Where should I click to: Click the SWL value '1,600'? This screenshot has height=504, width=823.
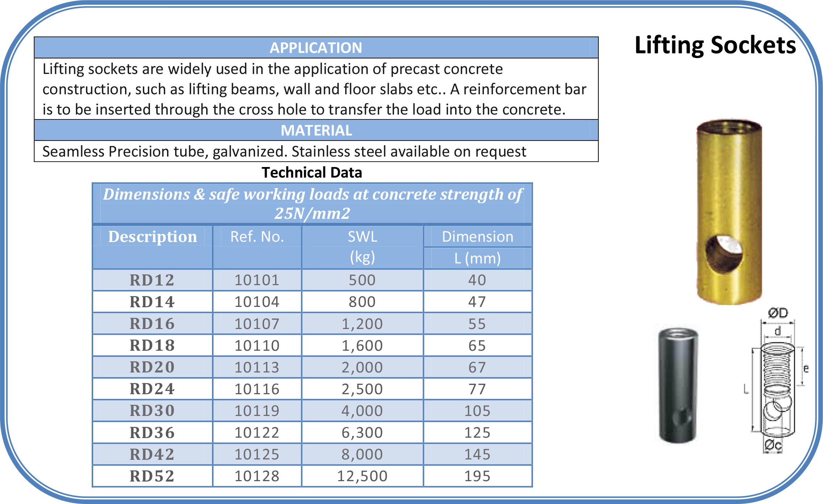tap(362, 345)
